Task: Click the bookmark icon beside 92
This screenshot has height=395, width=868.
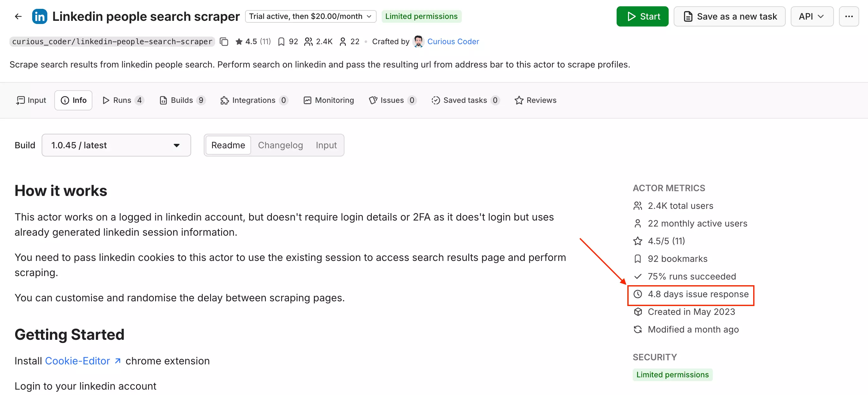Action: tap(281, 41)
